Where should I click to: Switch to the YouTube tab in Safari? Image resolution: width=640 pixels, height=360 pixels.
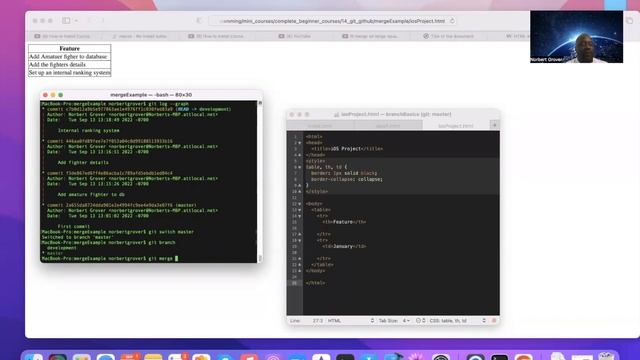click(295, 36)
